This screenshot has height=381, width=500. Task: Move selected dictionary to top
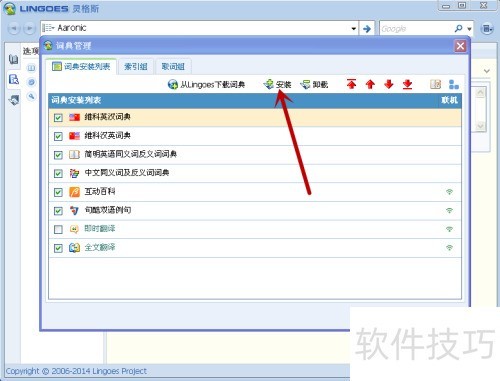pos(351,84)
